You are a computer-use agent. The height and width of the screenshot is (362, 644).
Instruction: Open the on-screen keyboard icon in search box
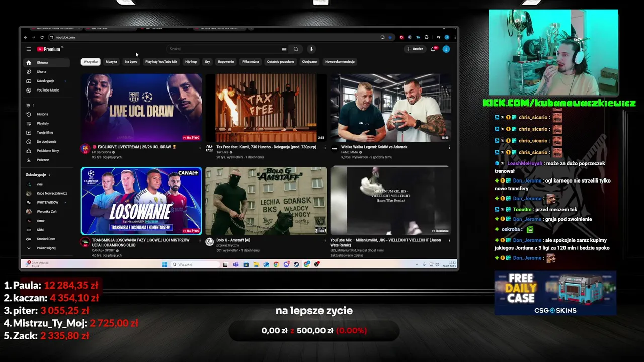(284, 49)
